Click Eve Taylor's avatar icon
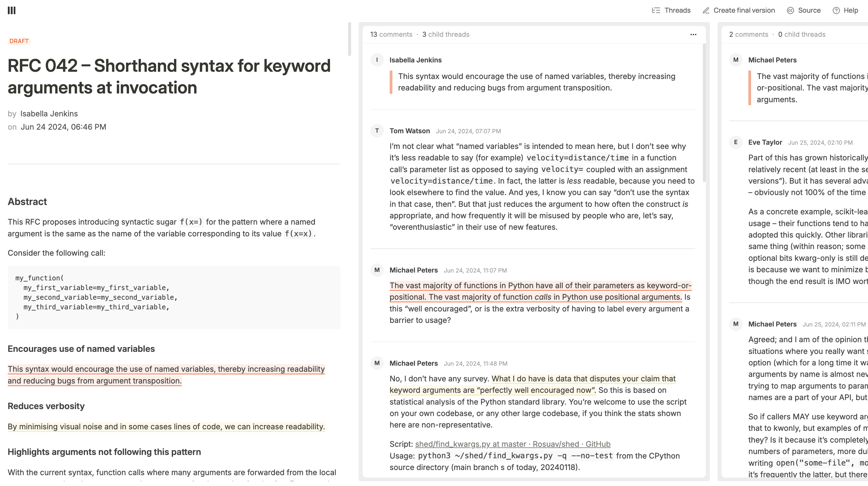The width and height of the screenshot is (868, 486). click(x=736, y=142)
